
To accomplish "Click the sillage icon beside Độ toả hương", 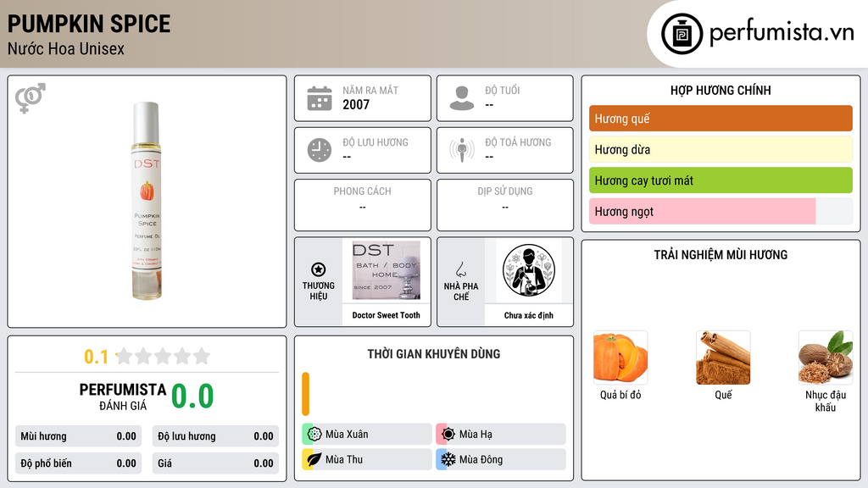I will point(462,150).
